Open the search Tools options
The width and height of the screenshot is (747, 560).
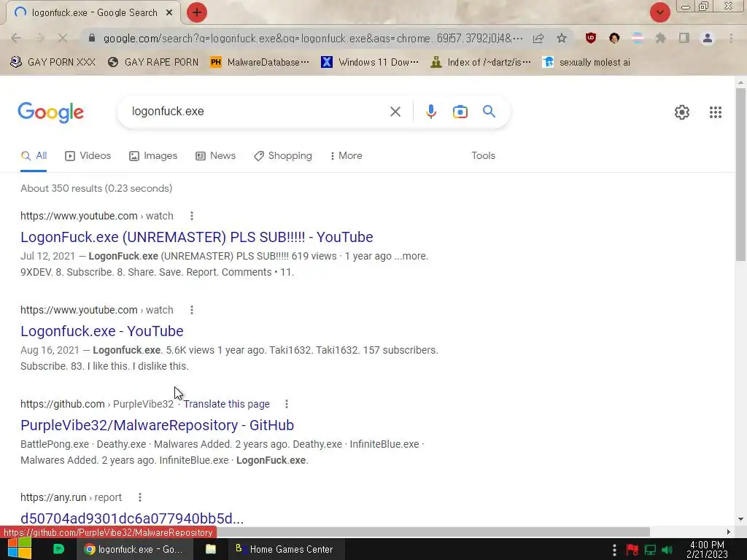tap(483, 156)
